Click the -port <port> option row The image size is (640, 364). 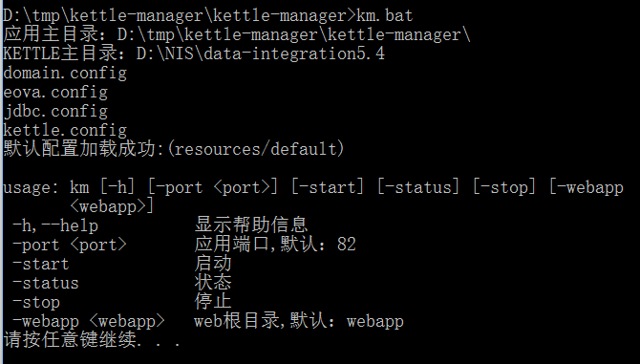coord(184,245)
